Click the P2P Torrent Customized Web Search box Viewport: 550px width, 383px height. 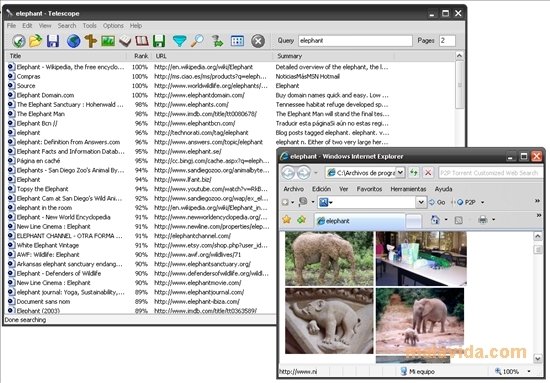click(x=490, y=173)
